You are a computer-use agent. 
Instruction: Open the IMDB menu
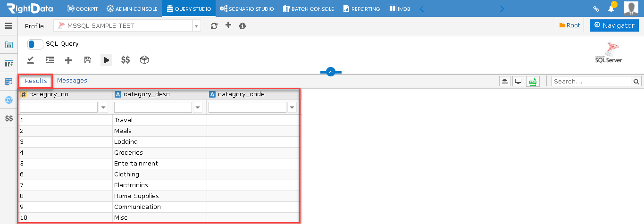tap(399, 8)
